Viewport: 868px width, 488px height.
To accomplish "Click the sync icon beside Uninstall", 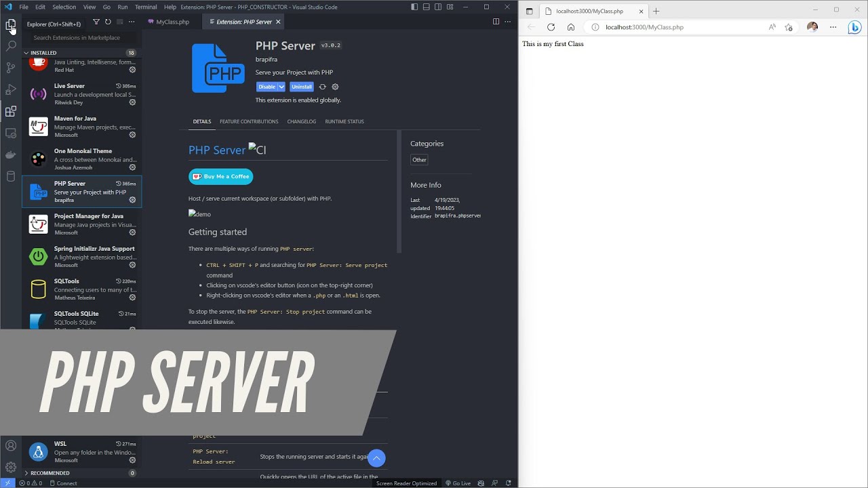I will [323, 87].
